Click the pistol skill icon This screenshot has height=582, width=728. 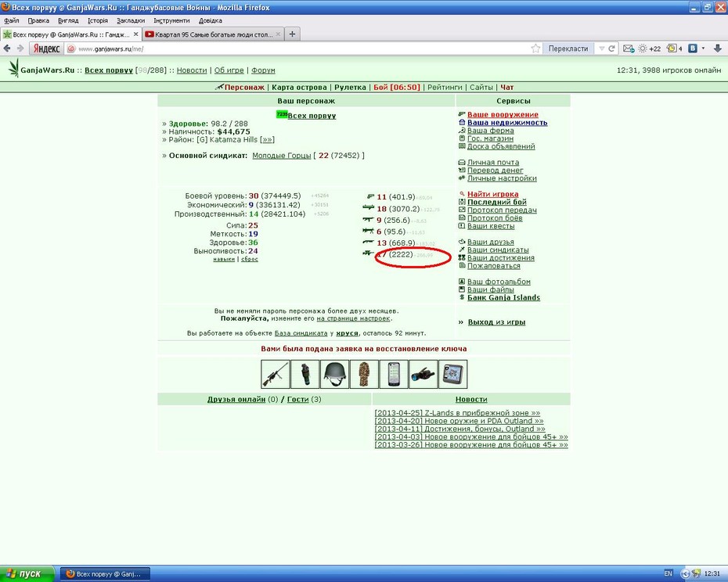[x=370, y=197]
